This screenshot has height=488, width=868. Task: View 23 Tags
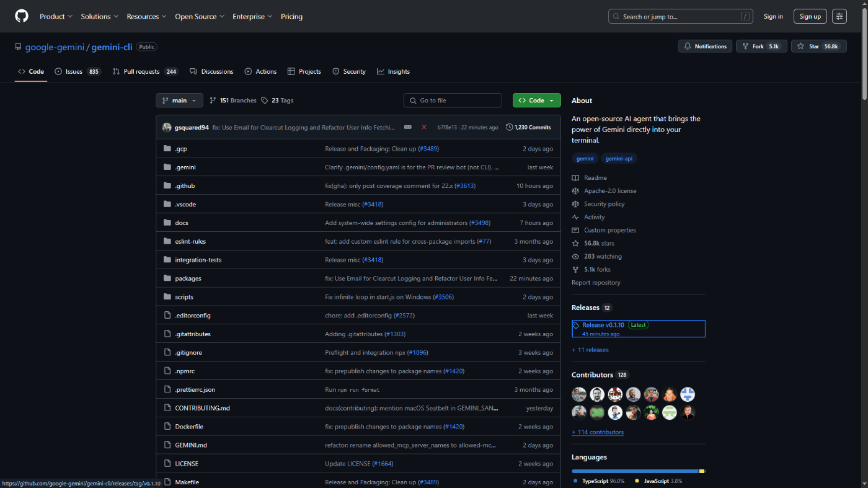point(277,100)
